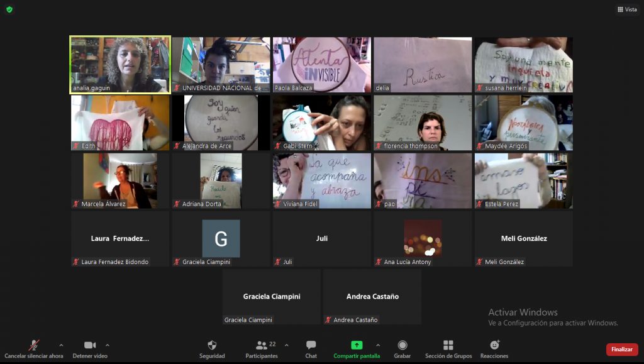644x364 pixels.
Task: Click the green Compartir pantalla icon
Action: tap(357, 345)
